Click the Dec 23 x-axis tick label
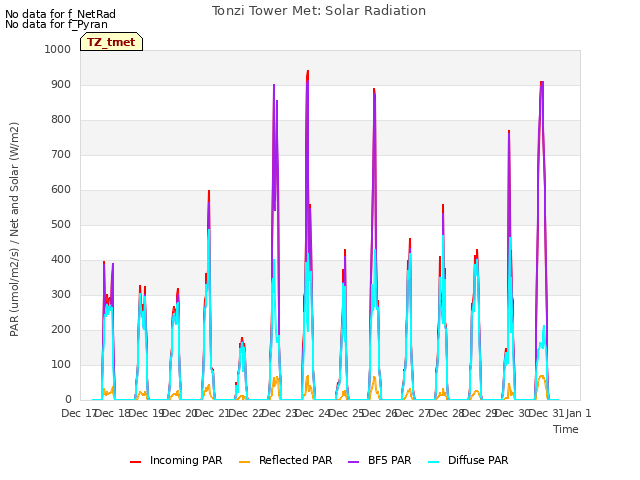640x480 pixels. (280, 413)
